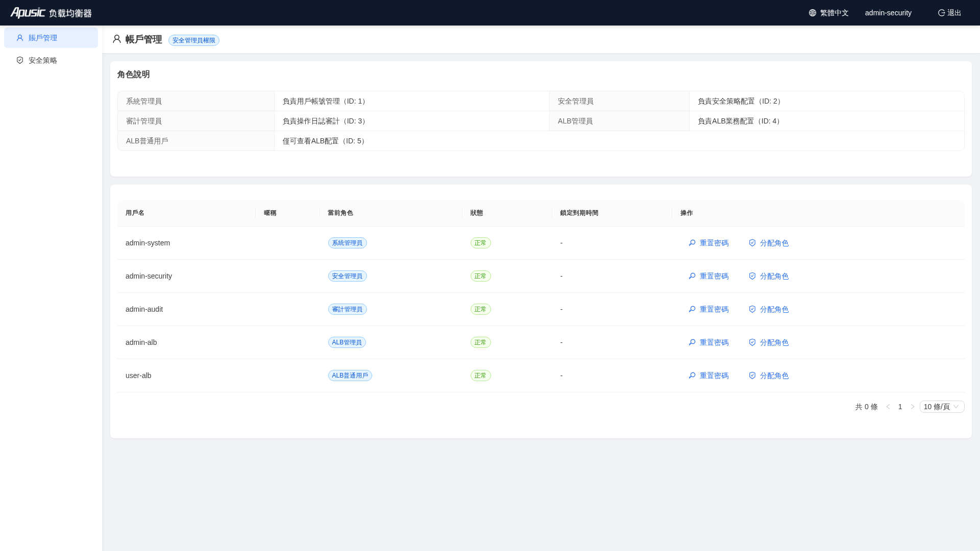Click the 審計管理員 role tag for admin-audit
The image size is (980, 551).
click(348, 309)
